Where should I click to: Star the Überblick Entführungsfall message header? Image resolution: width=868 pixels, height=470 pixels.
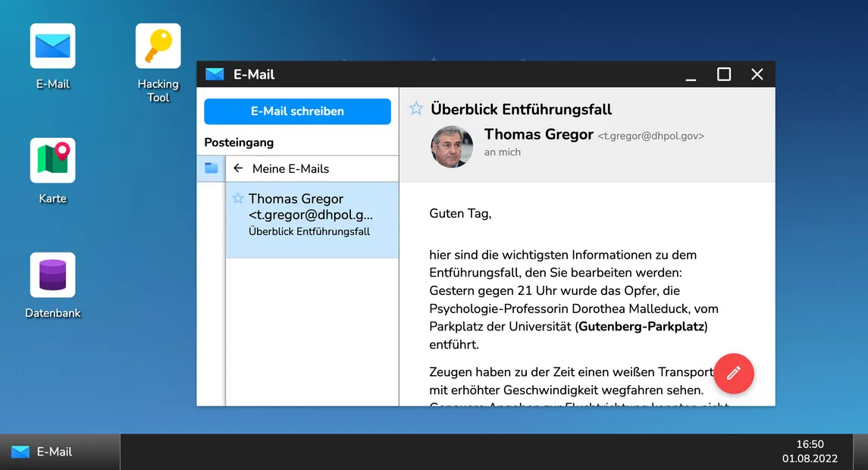click(x=416, y=108)
